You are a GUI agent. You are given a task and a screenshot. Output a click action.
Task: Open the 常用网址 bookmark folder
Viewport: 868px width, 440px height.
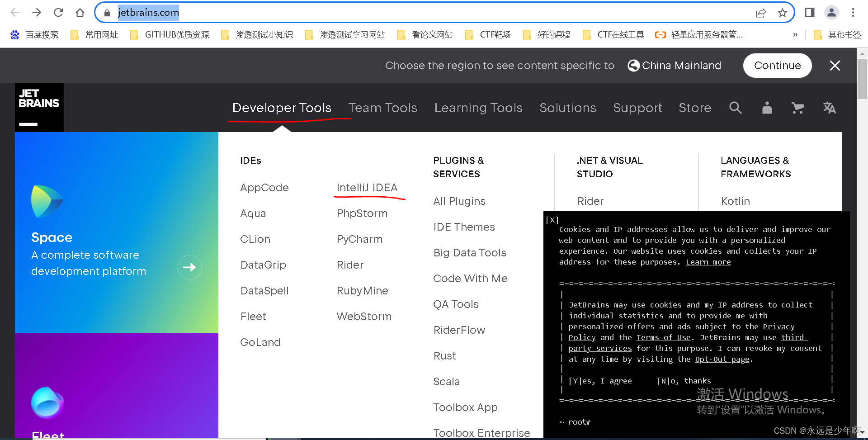(94, 35)
